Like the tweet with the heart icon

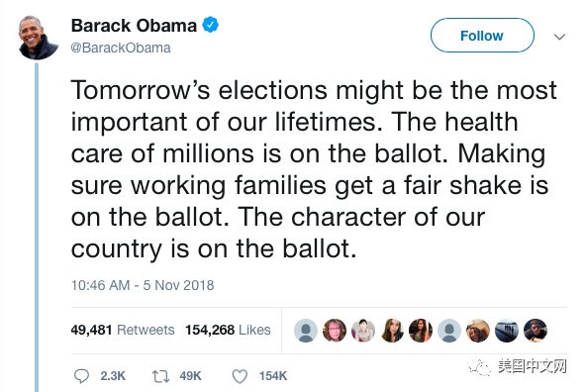240,376
